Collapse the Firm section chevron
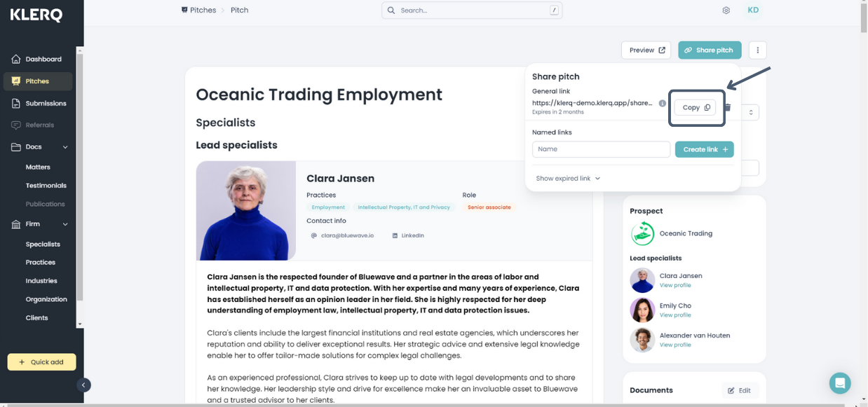This screenshot has width=868, height=407. point(65,224)
